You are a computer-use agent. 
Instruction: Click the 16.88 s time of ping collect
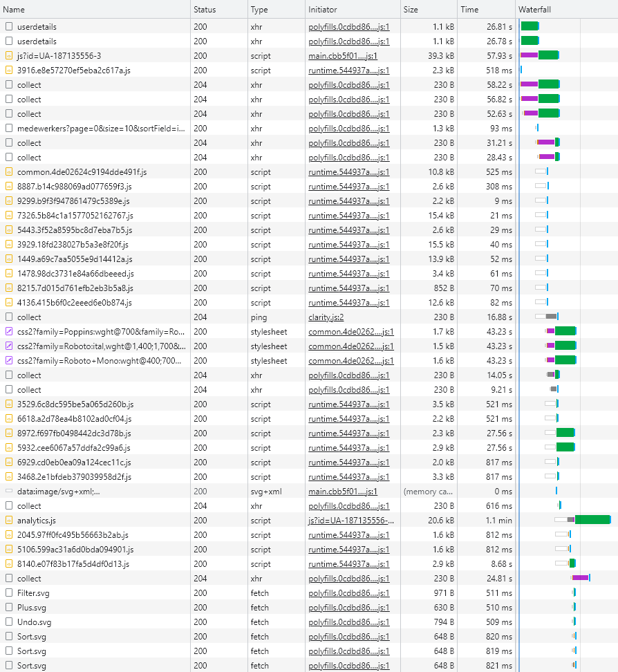point(499,317)
